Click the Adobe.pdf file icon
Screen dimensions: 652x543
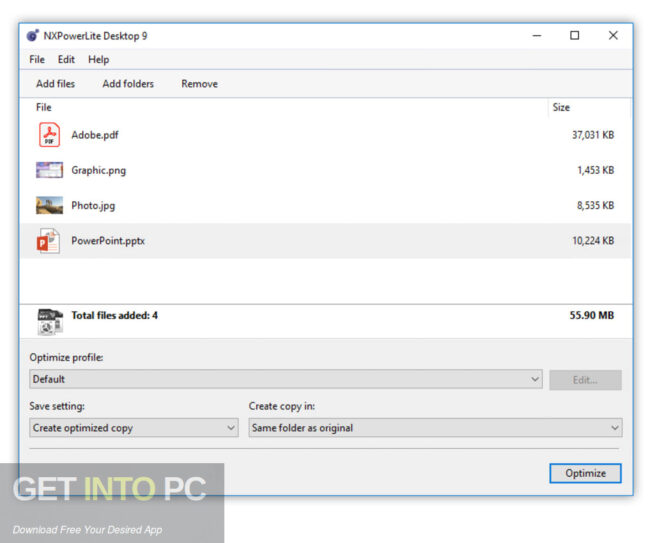(49, 135)
